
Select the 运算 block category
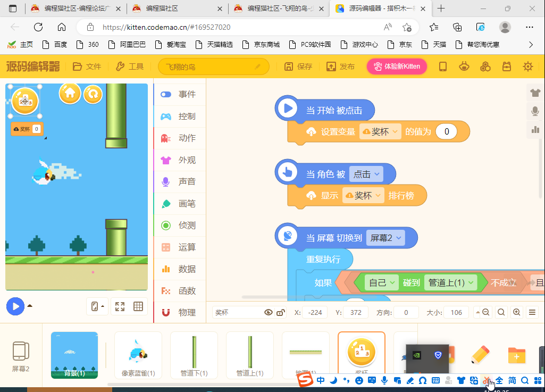point(180,247)
